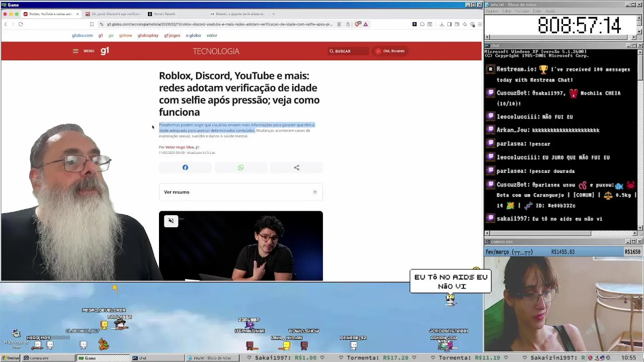Click the g1 logo in red header
Screen dimensions: 644x362
coord(105,50)
